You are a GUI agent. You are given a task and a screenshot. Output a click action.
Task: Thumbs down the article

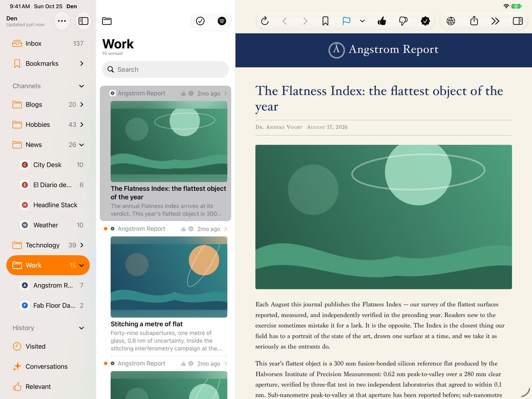403,21
